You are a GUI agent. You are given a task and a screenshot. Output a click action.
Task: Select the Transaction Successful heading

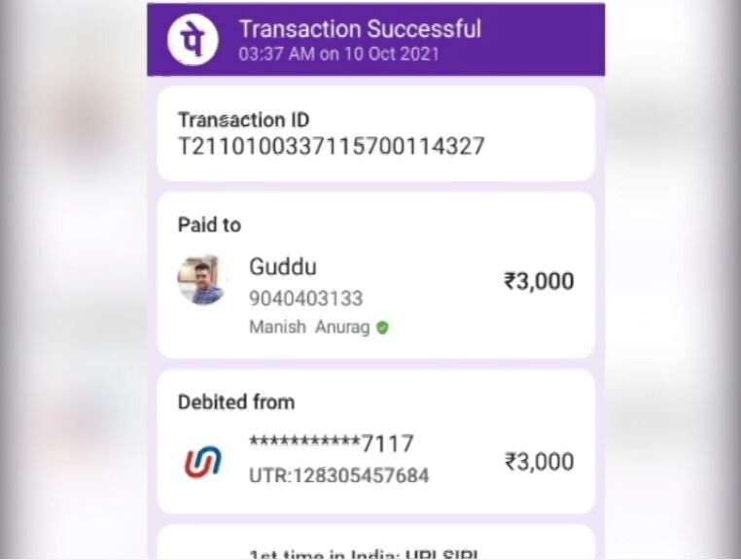(360, 29)
